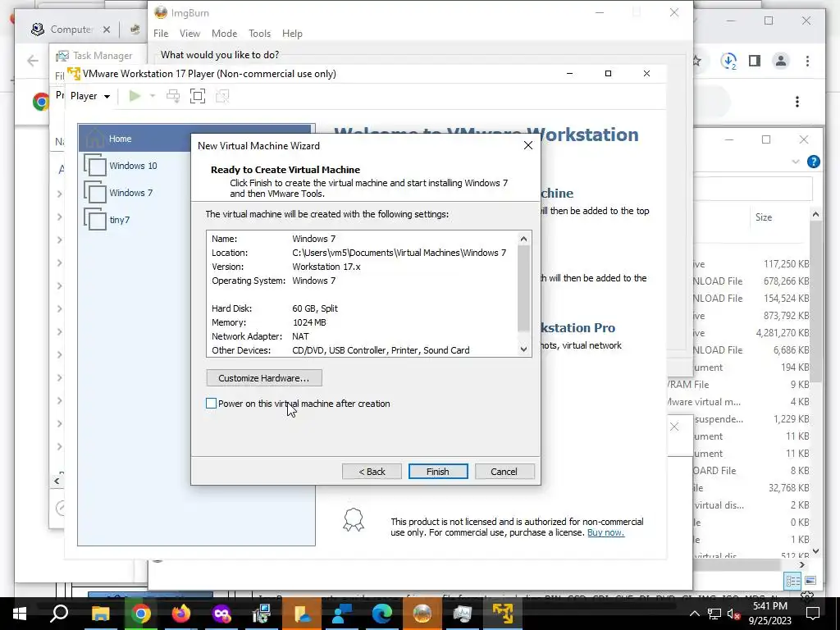
Task: Click Send Ctrl+Alt+Del toolbar icon in VMware
Action: pyautogui.click(x=173, y=96)
